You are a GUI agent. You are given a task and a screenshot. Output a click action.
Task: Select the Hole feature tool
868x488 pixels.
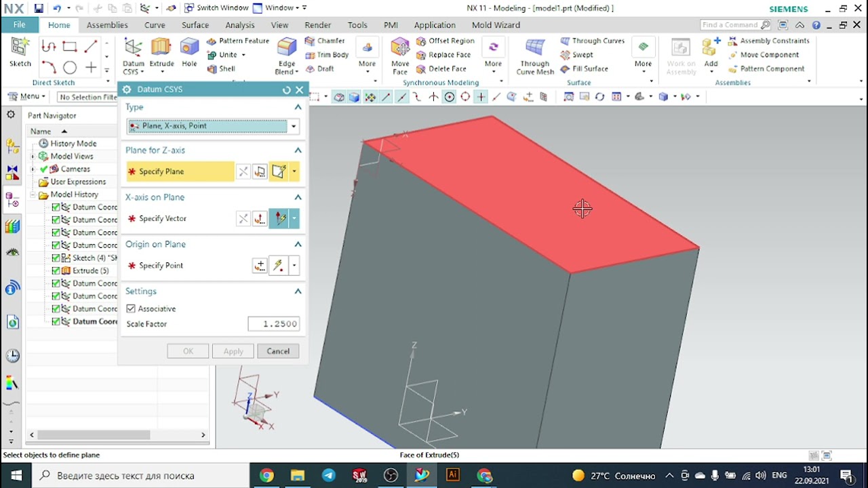pos(189,53)
